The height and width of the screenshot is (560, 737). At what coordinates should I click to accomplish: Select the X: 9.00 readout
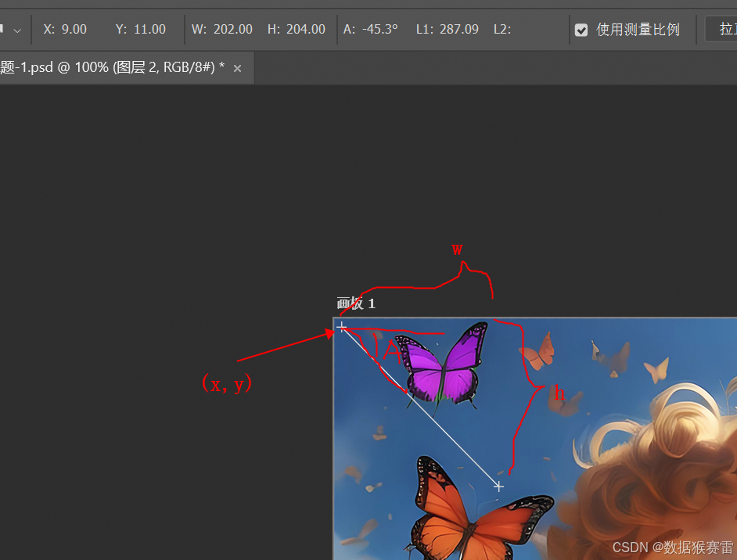[65, 29]
